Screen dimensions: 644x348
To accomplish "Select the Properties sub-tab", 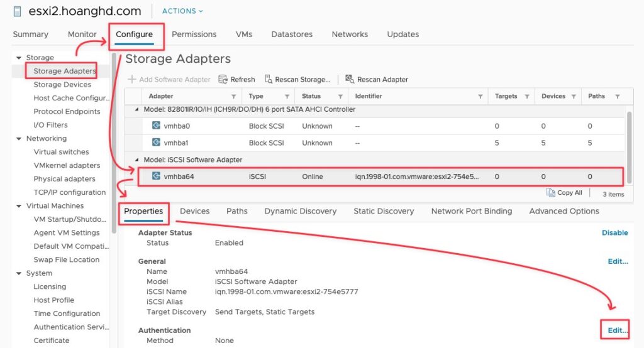I will click(x=143, y=211).
